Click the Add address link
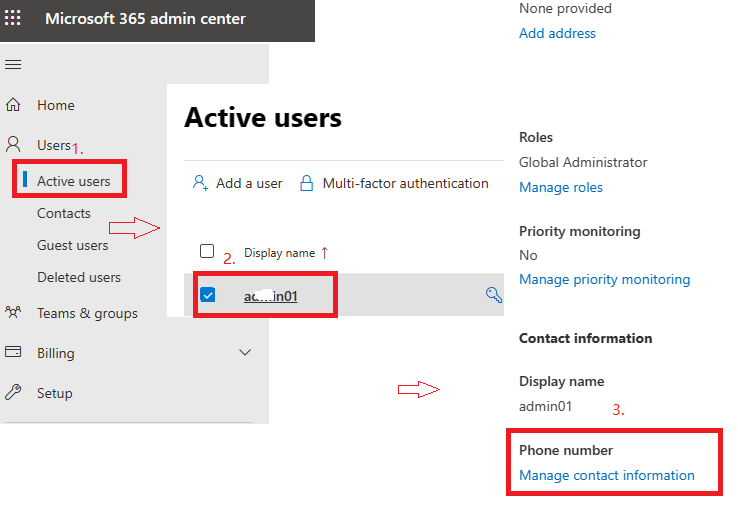The image size is (738, 505). [557, 33]
